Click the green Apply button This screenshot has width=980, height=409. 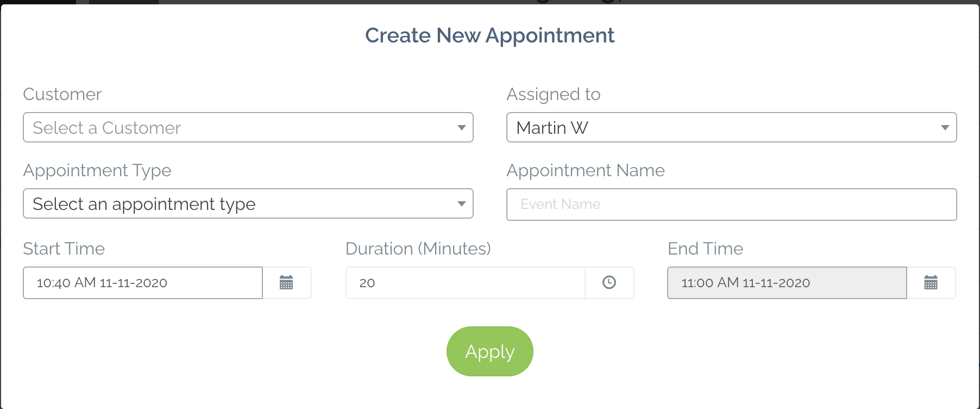coord(490,351)
